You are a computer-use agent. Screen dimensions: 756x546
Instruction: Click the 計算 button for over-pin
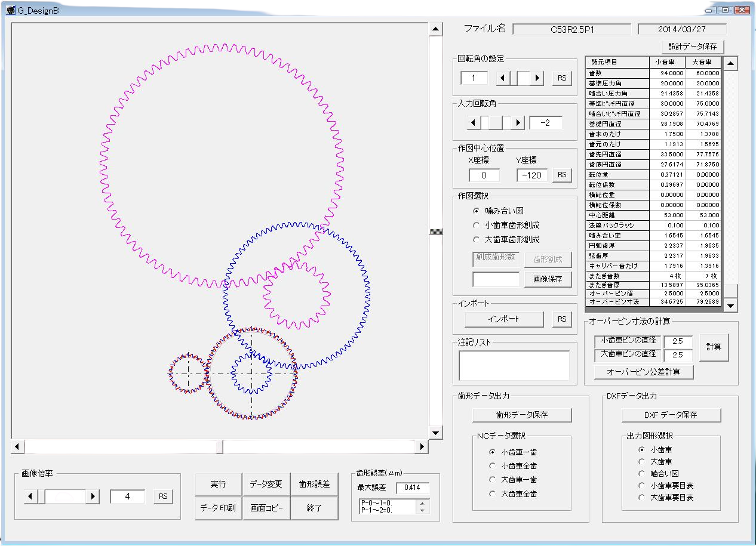[714, 347]
